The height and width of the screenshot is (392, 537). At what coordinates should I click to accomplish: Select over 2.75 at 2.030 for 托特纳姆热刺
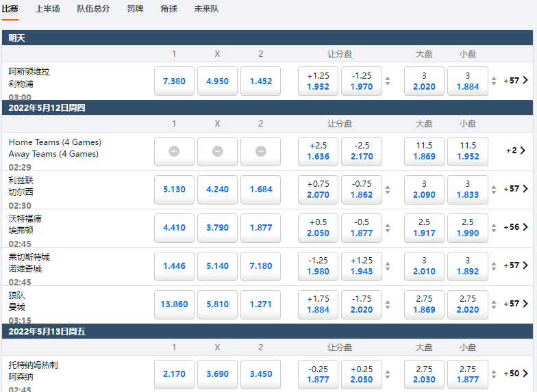(424, 374)
